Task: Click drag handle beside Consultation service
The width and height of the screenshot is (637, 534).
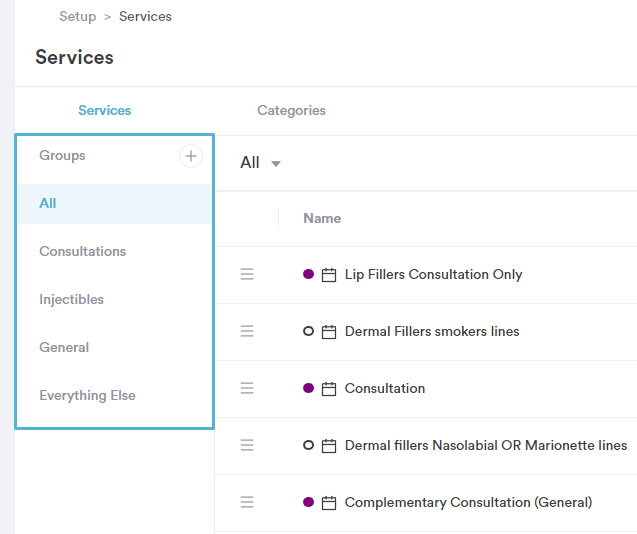Action: [247, 388]
